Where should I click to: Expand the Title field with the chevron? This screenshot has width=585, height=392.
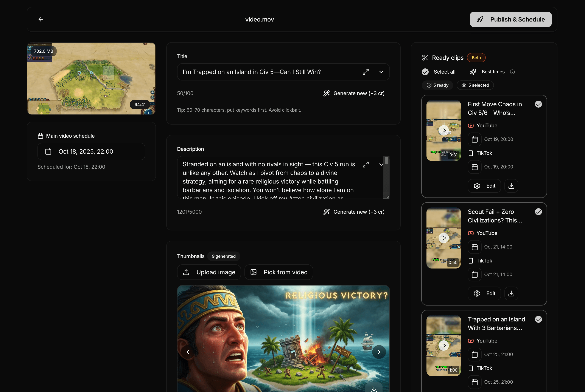(x=381, y=72)
